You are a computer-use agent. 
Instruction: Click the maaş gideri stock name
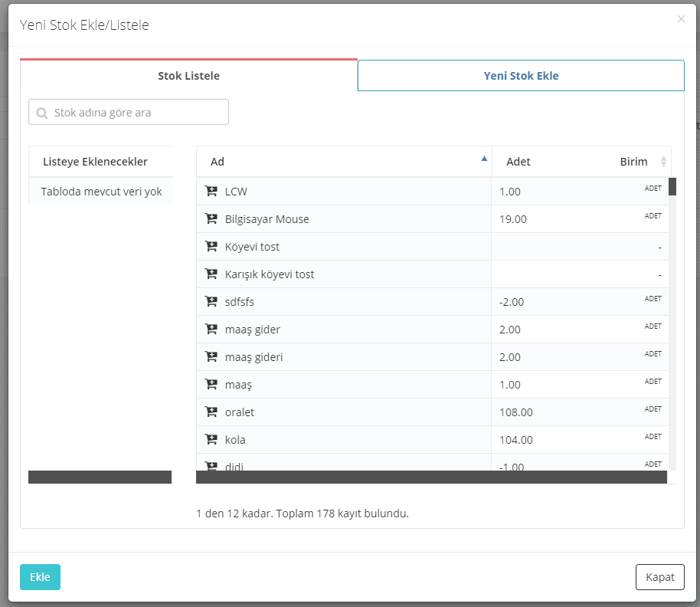point(254,357)
